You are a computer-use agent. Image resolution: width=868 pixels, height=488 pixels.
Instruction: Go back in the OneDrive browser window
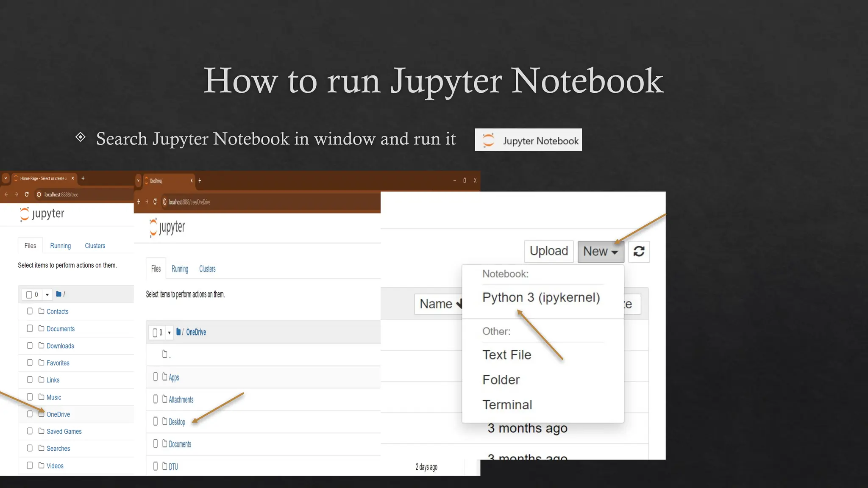tap(139, 202)
